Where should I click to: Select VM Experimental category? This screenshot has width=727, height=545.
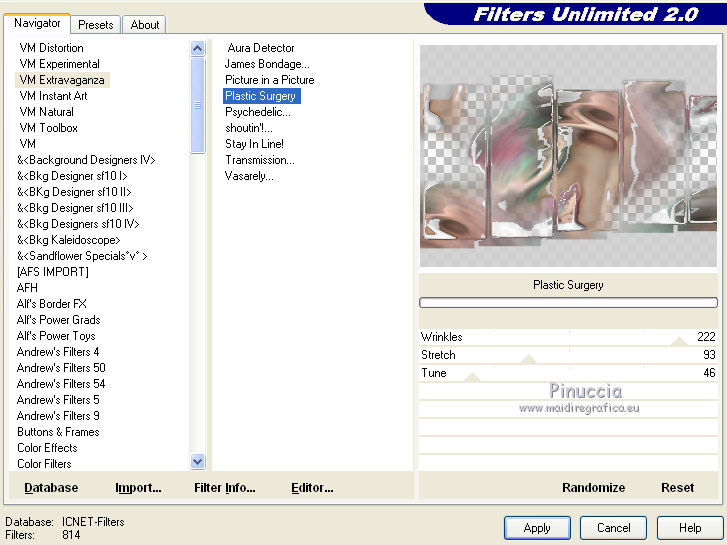pos(59,64)
